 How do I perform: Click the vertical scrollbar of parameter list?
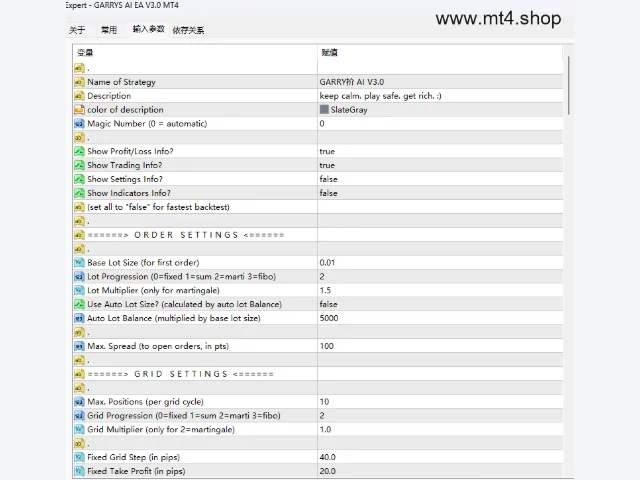568,85
